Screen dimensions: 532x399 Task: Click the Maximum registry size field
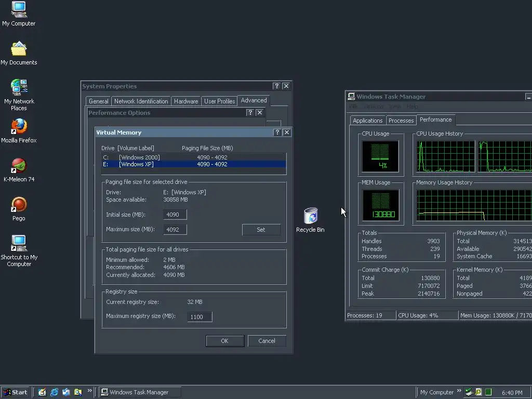199,316
